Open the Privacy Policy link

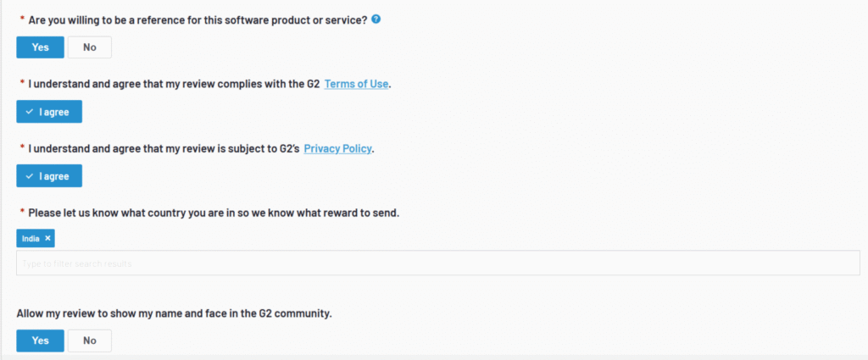(337, 148)
